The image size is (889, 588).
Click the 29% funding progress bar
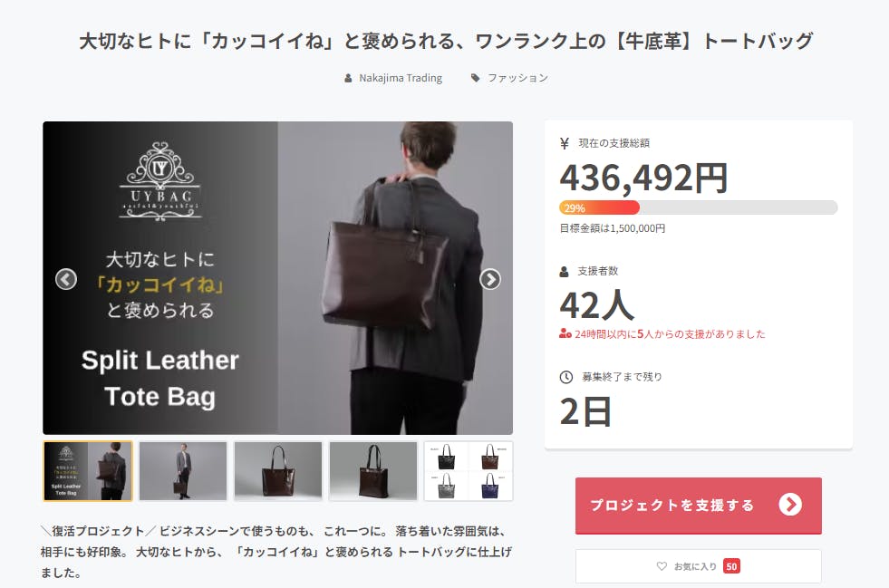pos(699,207)
